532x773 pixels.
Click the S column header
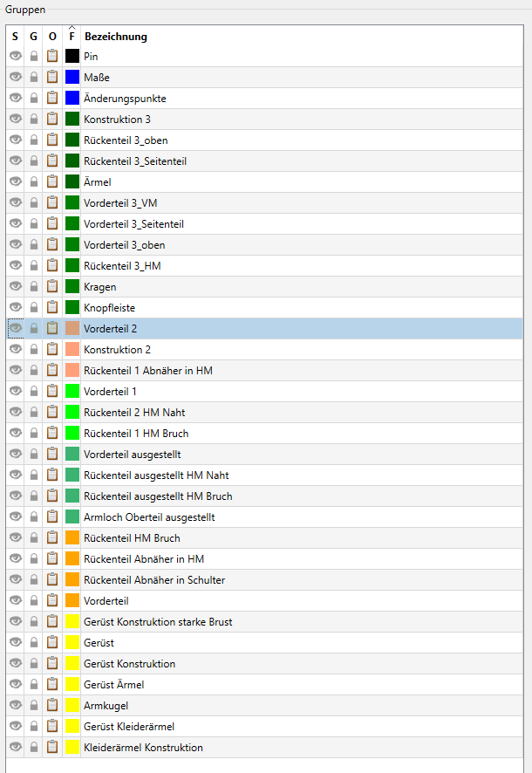16,37
